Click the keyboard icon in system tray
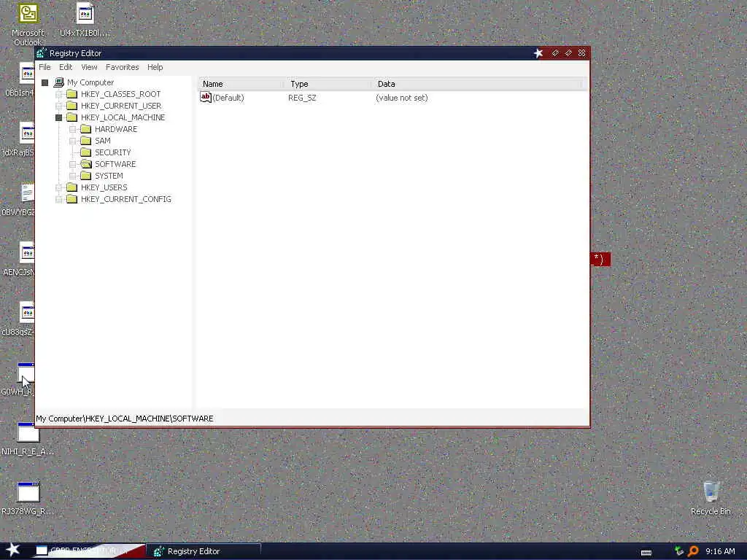Screen dimensions: 747x560 coord(646,553)
